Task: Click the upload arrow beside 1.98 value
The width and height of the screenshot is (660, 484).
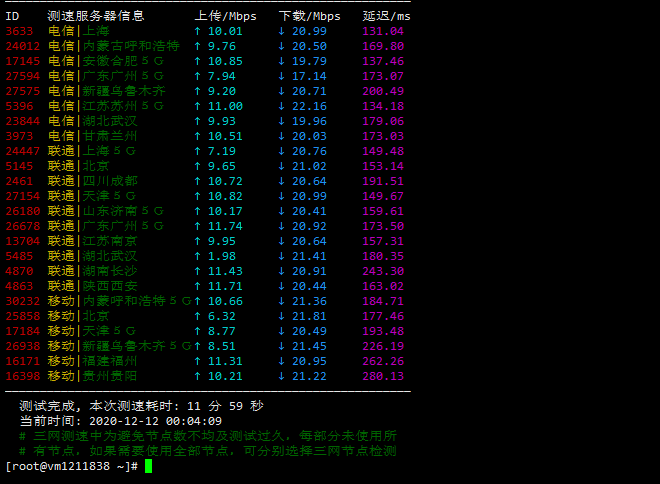Action: point(197,256)
